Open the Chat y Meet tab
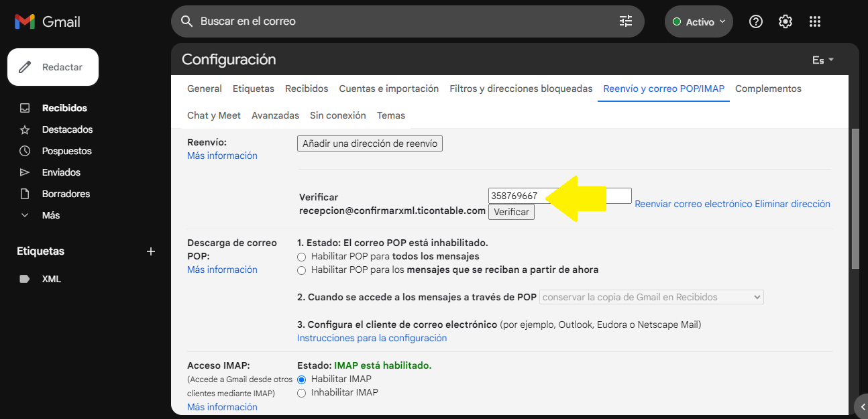The image size is (868, 419). [x=214, y=115]
